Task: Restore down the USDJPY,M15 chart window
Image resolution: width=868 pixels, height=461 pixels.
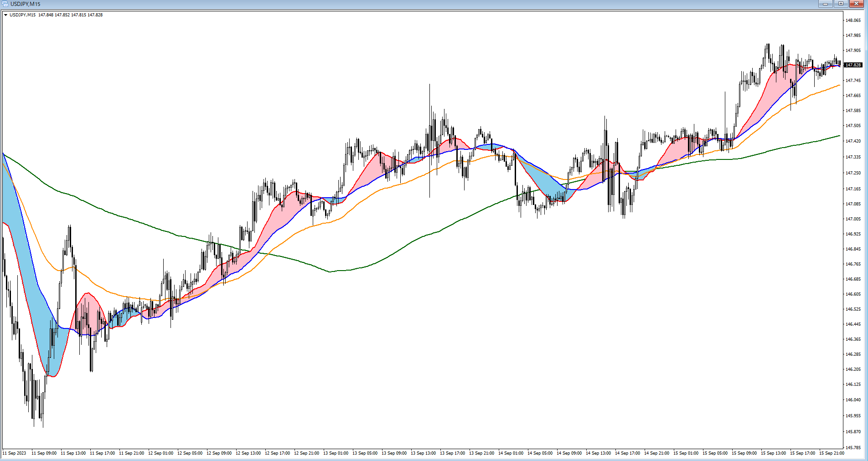Action: (841, 4)
